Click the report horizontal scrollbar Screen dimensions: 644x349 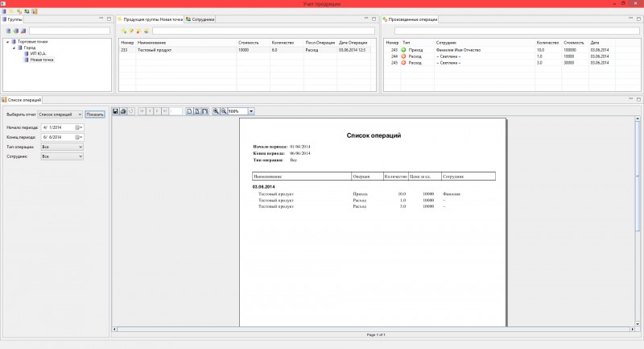point(374,330)
